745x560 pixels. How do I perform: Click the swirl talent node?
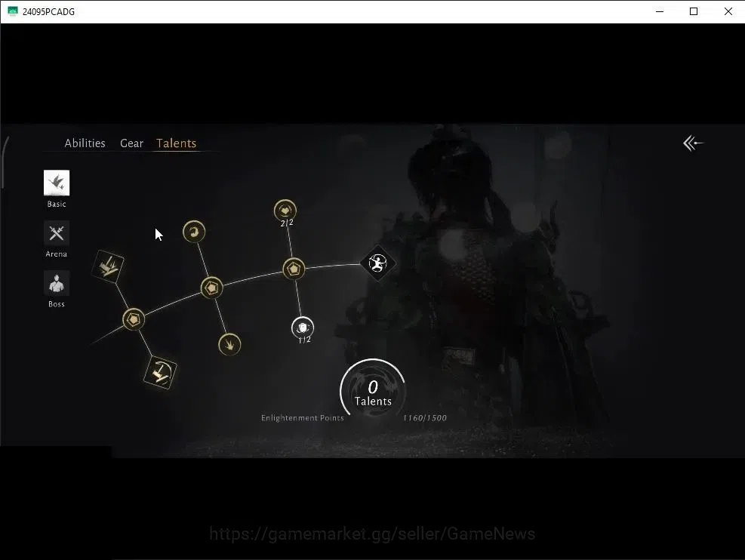click(x=194, y=232)
